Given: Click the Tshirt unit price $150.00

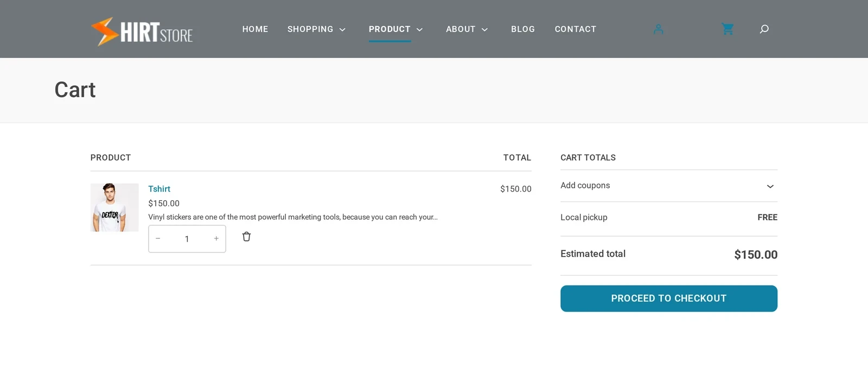Looking at the screenshot, I should (x=164, y=204).
